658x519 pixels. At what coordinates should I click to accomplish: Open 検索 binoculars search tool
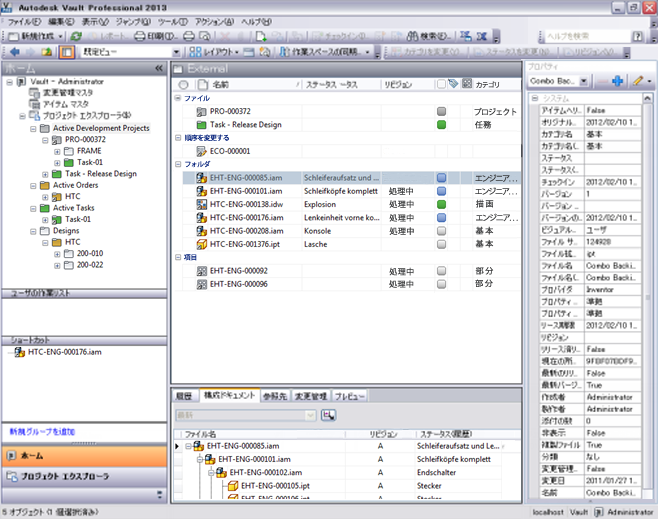[x=429, y=37]
